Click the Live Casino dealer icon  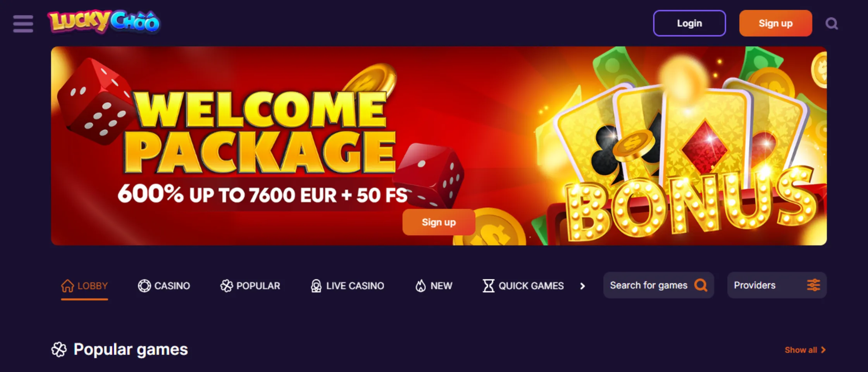coord(316,286)
